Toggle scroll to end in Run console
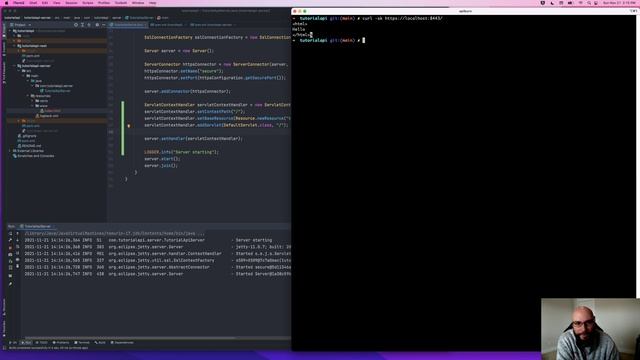640x360 pixels. [18, 253]
